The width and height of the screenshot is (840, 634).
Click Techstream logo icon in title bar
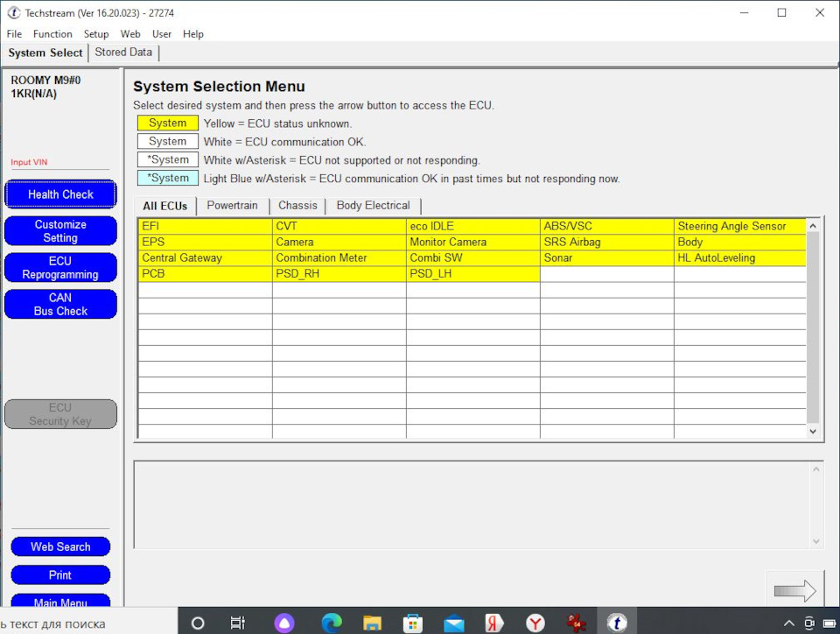(x=14, y=13)
